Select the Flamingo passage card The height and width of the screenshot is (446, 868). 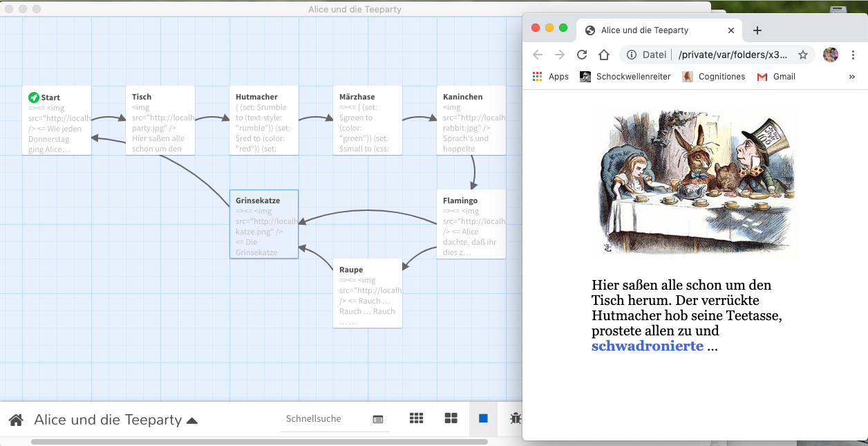point(471,224)
